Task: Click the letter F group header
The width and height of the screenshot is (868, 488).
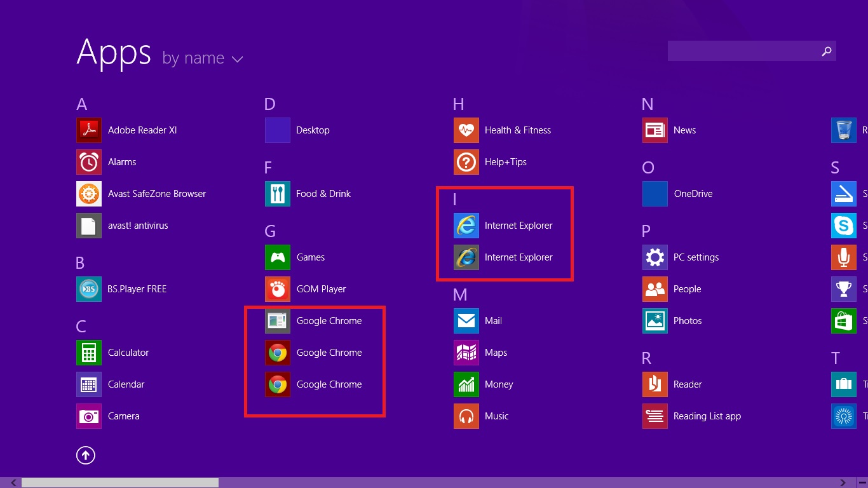Action: point(268,168)
